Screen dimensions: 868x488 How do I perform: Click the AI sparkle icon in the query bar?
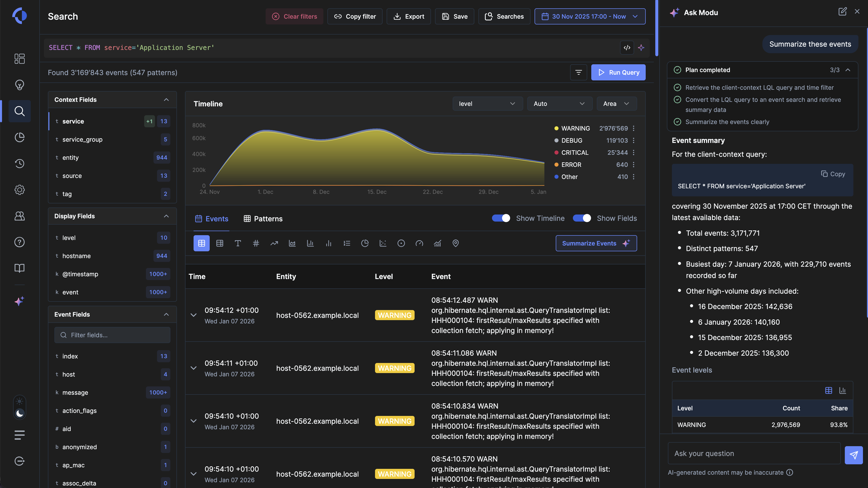[x=641, y=48]
